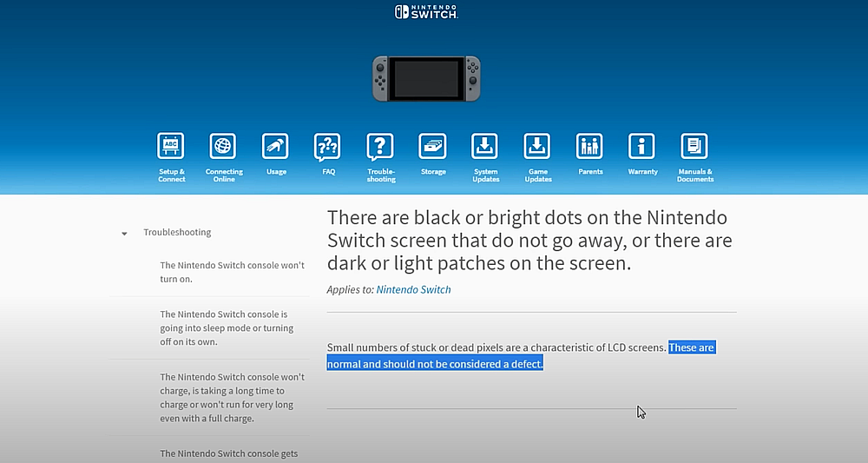The height and width of the screenshot is (463, 868).
Task: Follow the "Nintendo Switch" applies-to link
Action: 413,289
